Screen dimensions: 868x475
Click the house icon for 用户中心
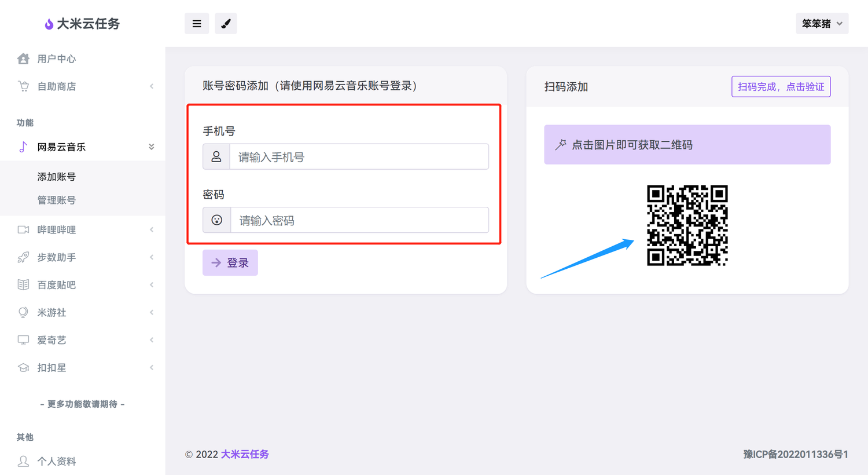point(23,59)
